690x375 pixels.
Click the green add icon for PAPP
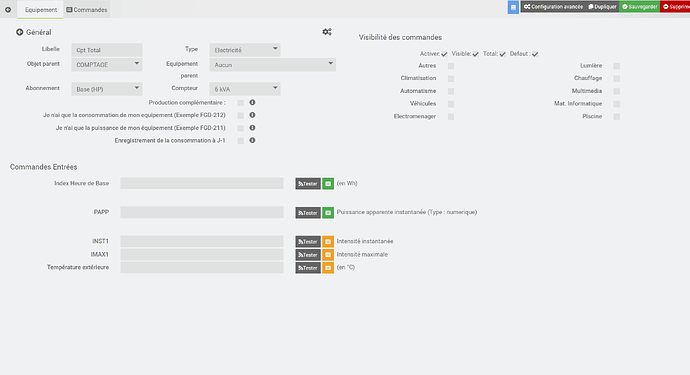pos(328,213)
